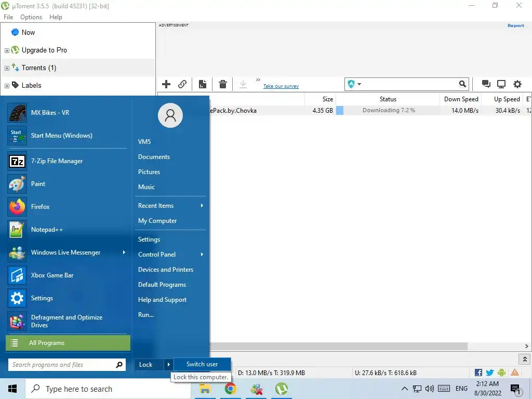Expand the Torrents (1) node

pos(7,68)
